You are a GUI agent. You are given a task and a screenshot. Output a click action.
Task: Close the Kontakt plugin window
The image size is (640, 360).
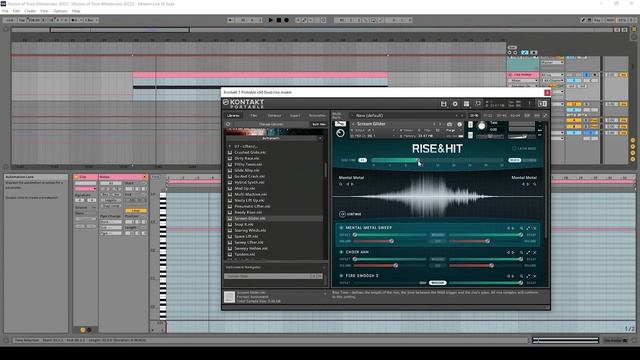coord(547,93)
